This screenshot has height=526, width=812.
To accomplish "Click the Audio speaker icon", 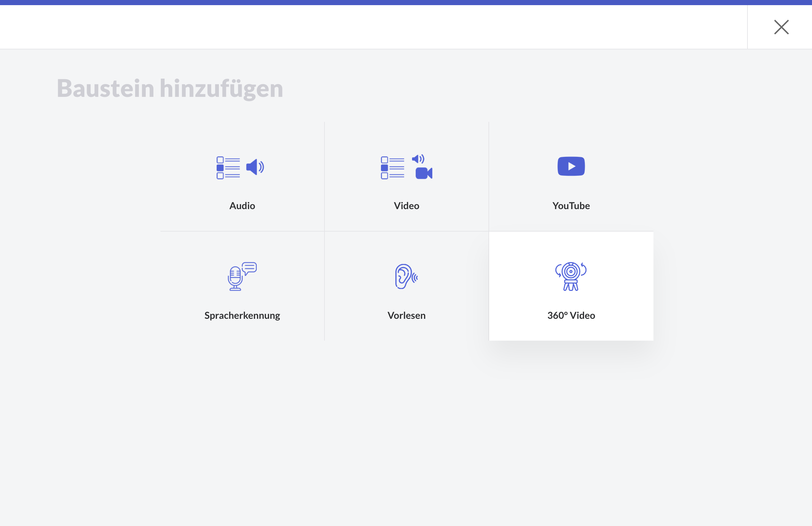I will [x=255, y=167].
